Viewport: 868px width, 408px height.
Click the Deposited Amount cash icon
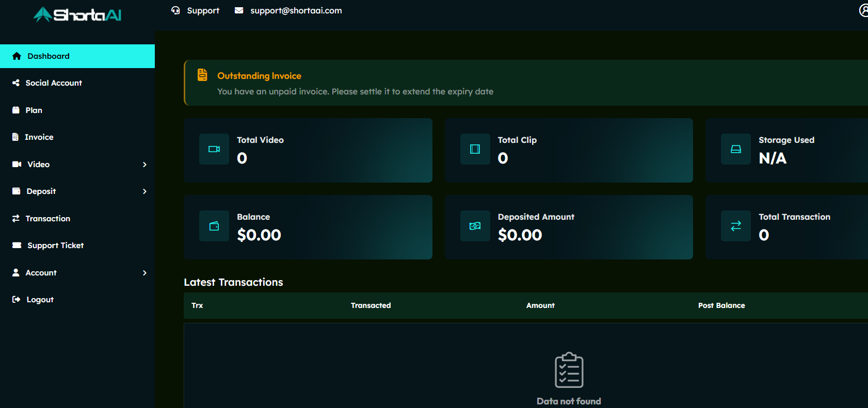pyautogui.click(x=475, y=226)
